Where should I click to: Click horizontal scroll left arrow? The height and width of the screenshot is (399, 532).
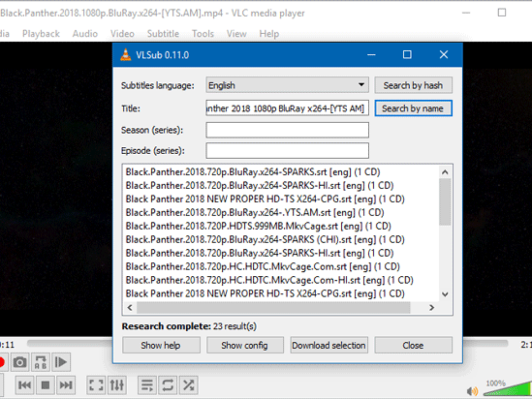pos(130,308)
